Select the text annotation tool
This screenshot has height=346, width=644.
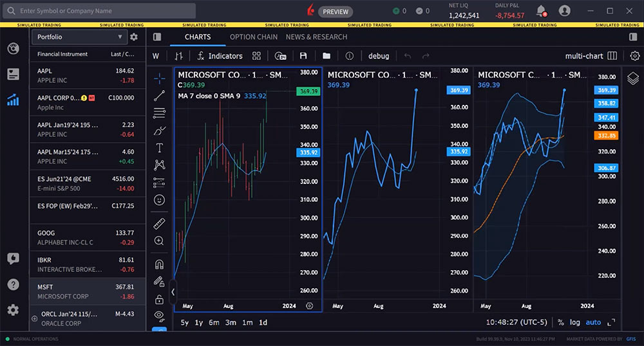pos(159,148)
